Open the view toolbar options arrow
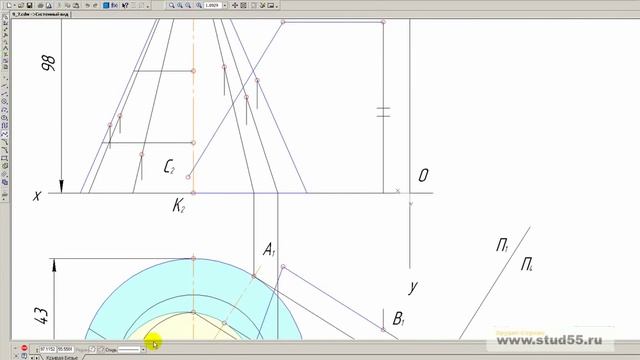 click(277, 6)
